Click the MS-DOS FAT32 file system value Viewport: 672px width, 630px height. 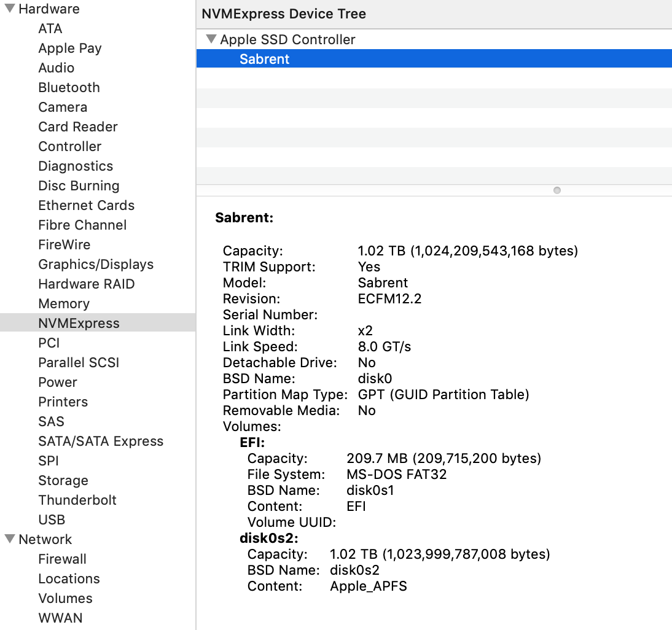pos(396,474)
